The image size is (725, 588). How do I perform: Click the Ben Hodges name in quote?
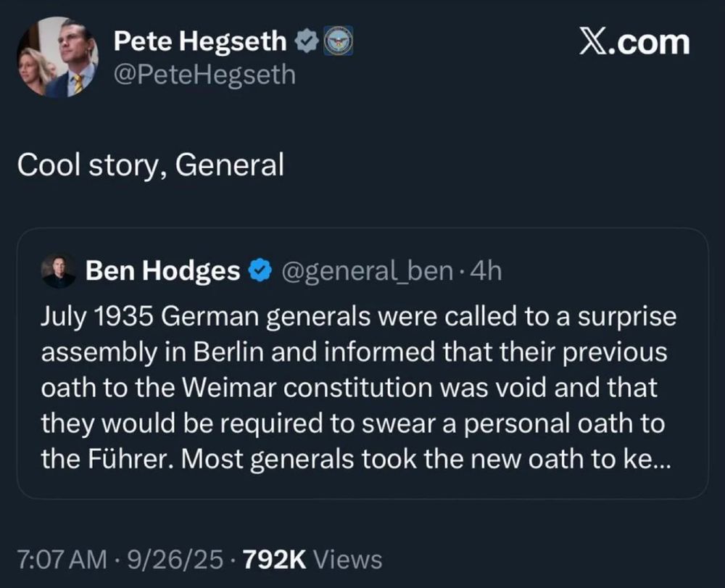point(162,271)
